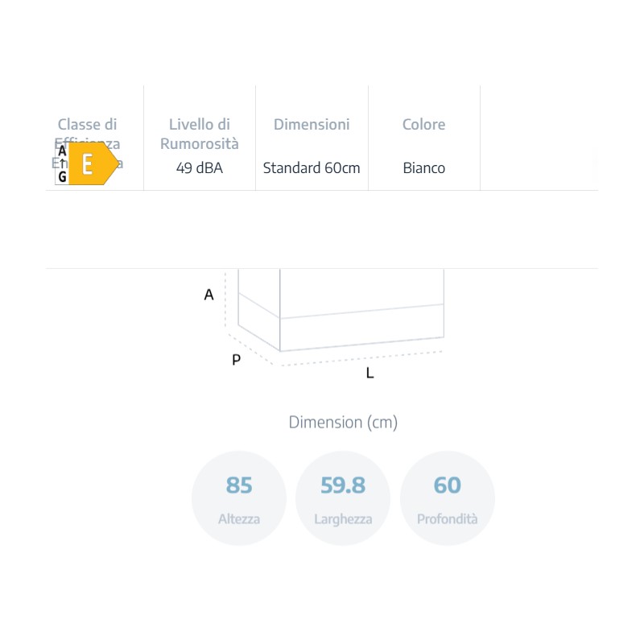Click the Livello di Rumorosità heading

pos(199,134)
